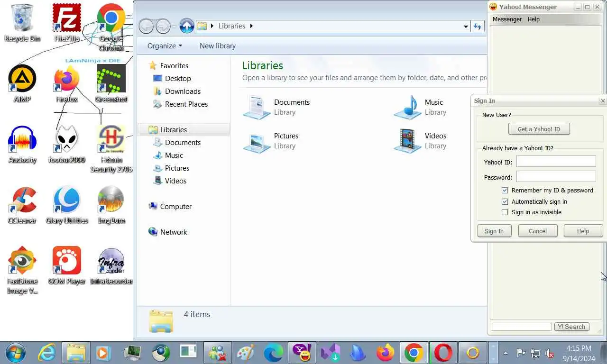Click the blue Up arrow button
This screenshot has width=607, height=364.
(x=186, y=26)
